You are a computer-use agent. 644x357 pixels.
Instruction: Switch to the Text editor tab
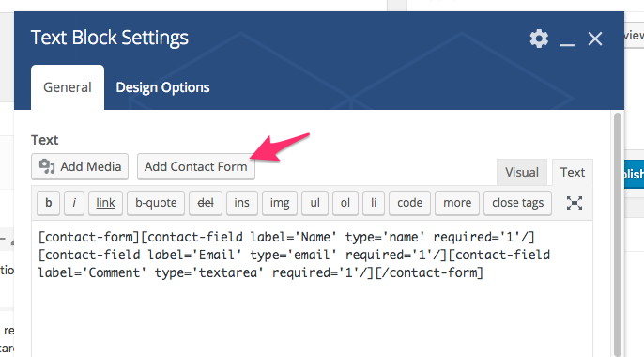(573, 172)
